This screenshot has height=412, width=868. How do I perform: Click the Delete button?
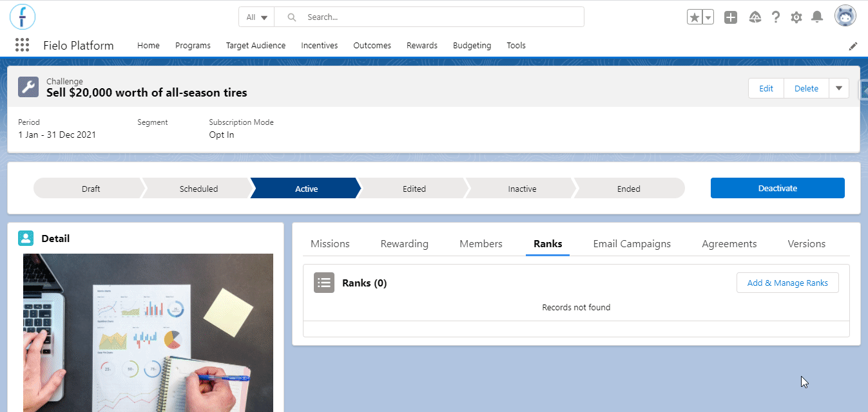[806, 89]
